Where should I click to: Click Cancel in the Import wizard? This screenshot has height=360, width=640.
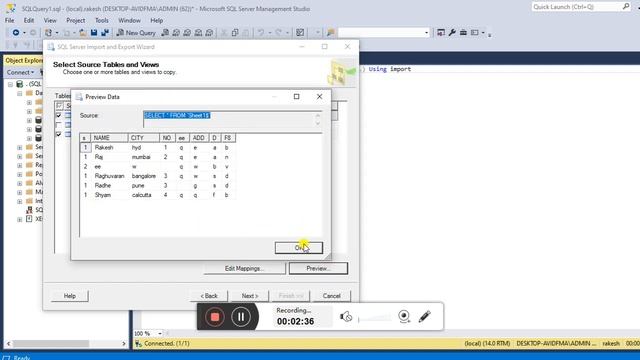point(331,296)
